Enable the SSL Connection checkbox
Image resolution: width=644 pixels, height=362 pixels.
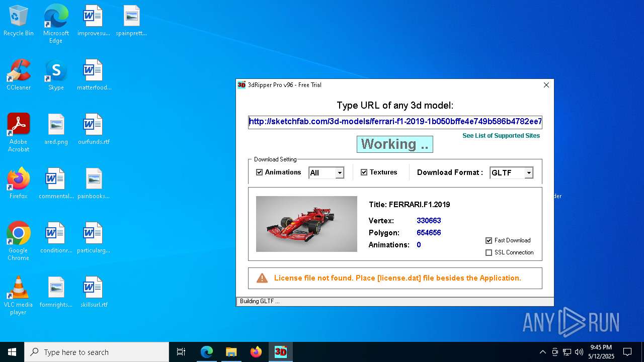pyautogui.click(x=489, y=252)
